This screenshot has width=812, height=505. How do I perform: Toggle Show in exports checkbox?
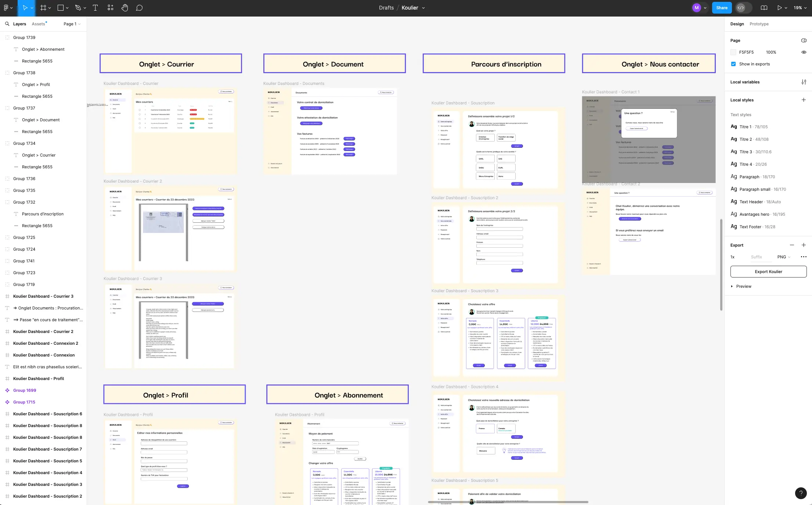click(733, 64)
